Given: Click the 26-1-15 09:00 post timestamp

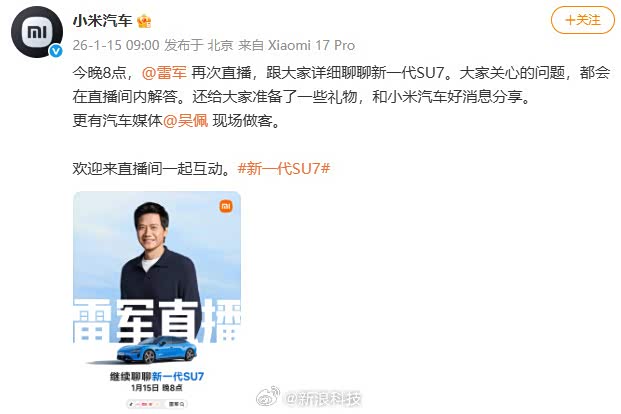Looking at the screenshot, I should point(116,46).
